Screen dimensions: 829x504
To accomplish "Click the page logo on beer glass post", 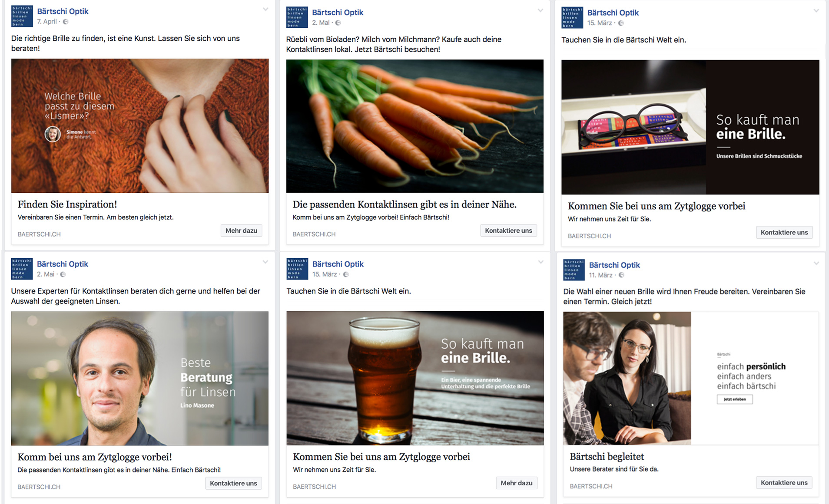I will coord(297,269).
